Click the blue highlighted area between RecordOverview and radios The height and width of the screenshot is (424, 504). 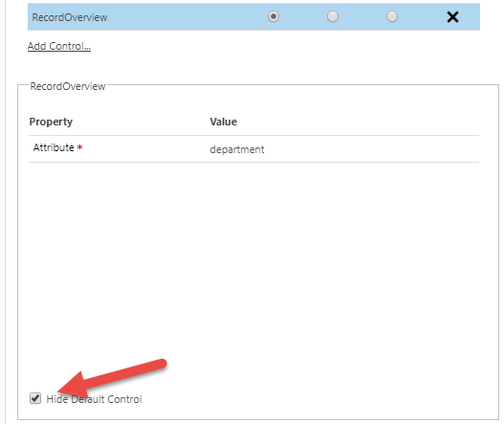click(x=186, y=16)
